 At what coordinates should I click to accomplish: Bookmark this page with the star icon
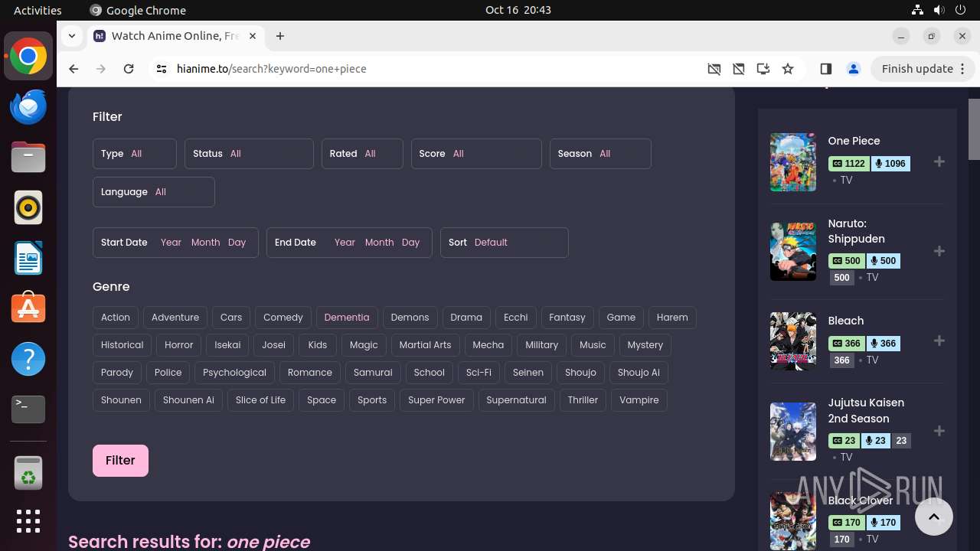point(788,69)
